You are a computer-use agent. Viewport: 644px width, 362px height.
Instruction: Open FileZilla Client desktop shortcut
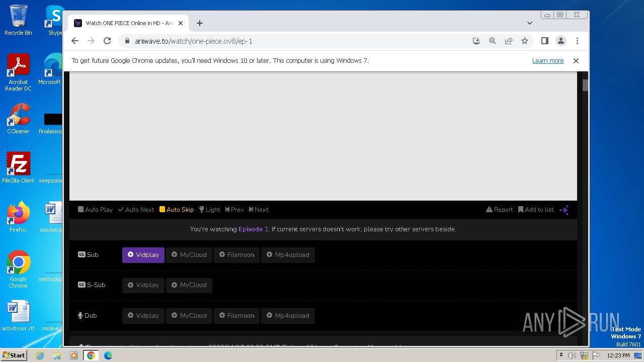[x=18, y=167]
